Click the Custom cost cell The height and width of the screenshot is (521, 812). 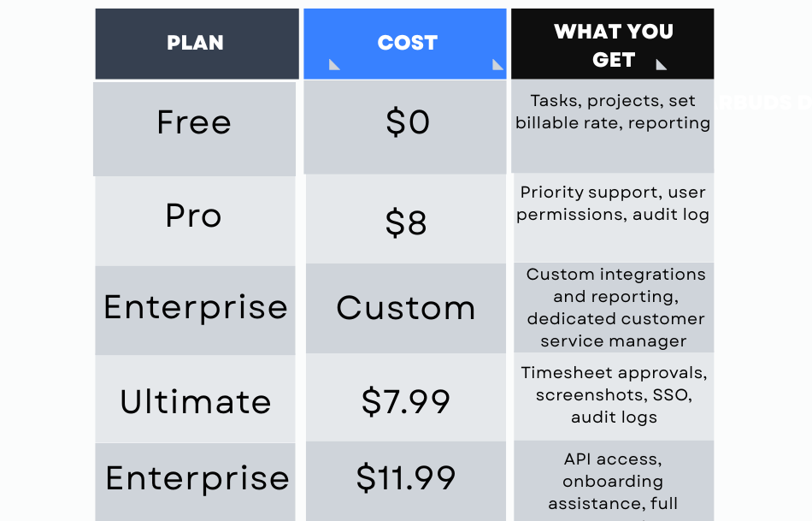(x=406, y=308)
